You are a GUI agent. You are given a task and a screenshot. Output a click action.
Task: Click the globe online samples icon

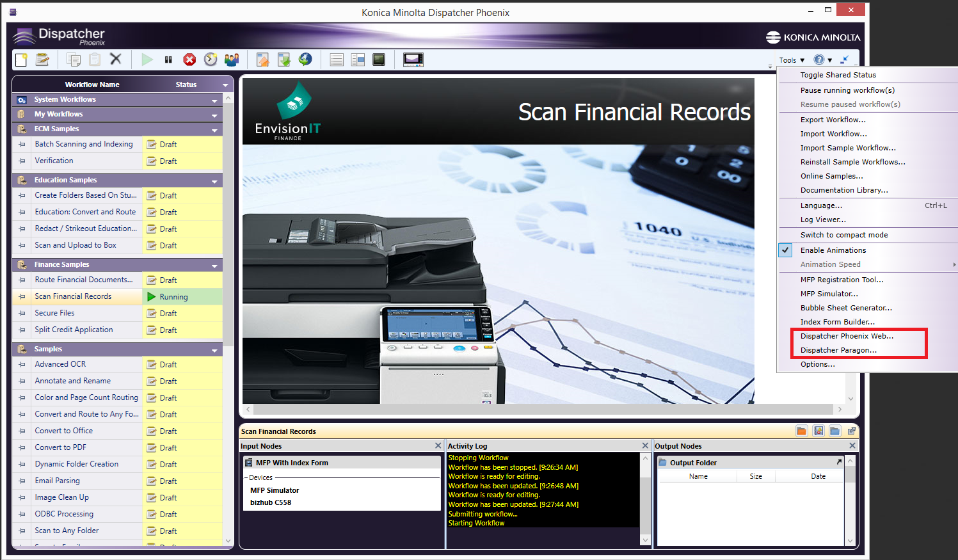[x=305, y=59]
